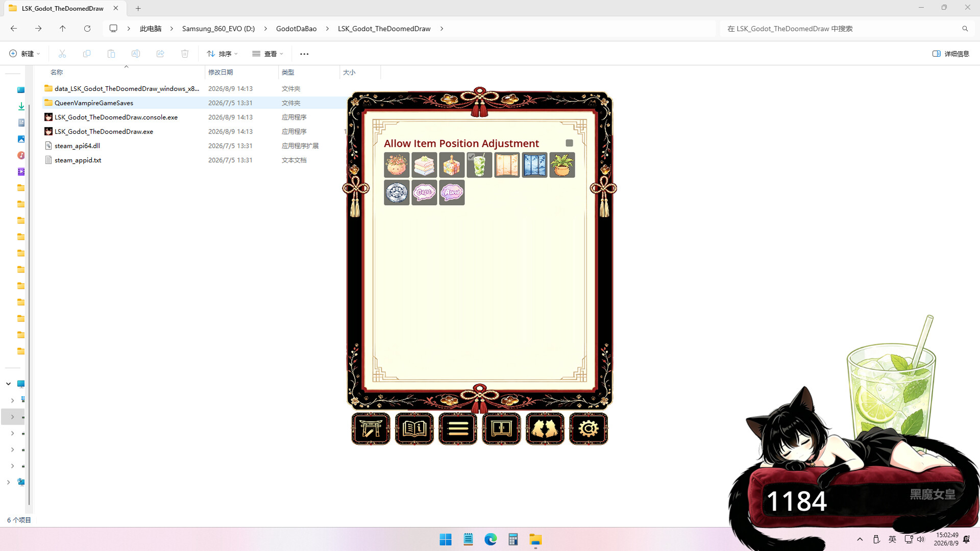Screen dimensions: 980x551
Task: Go up one folder level
Action: pyautogui.click(x=62, y=29)
